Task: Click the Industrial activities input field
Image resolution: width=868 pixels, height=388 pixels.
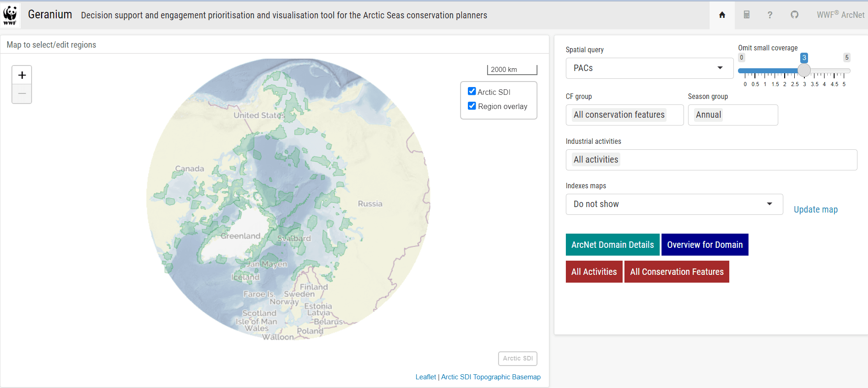Action: (711, 160)
